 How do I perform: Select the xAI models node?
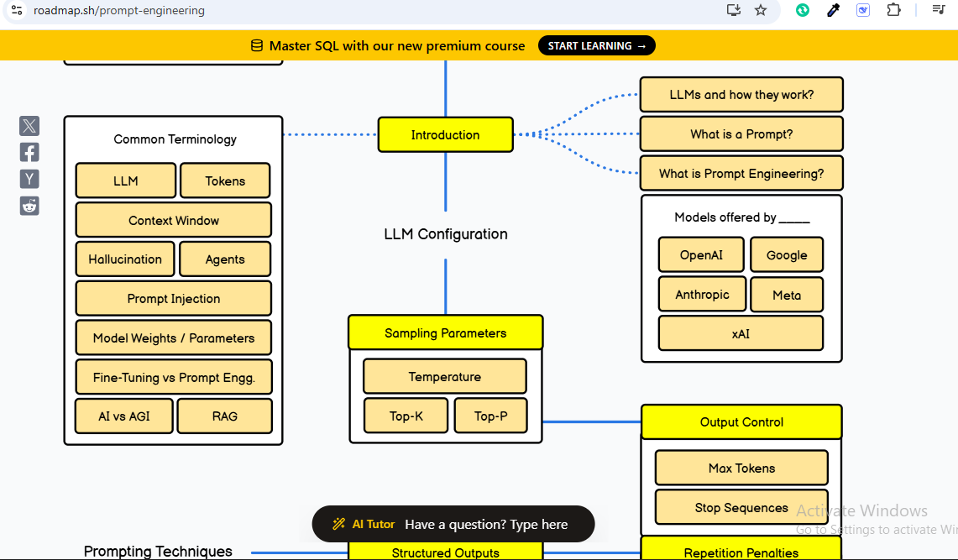pos(741,333)
